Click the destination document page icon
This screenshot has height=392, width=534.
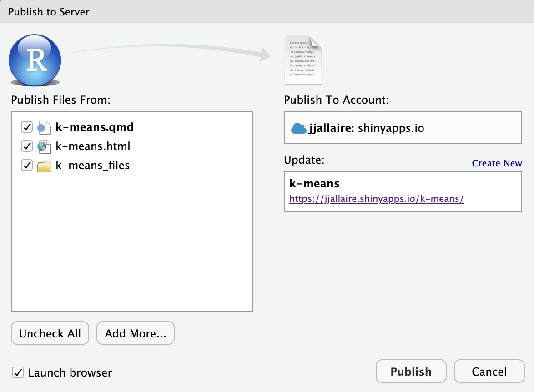(x=303, y=60)
